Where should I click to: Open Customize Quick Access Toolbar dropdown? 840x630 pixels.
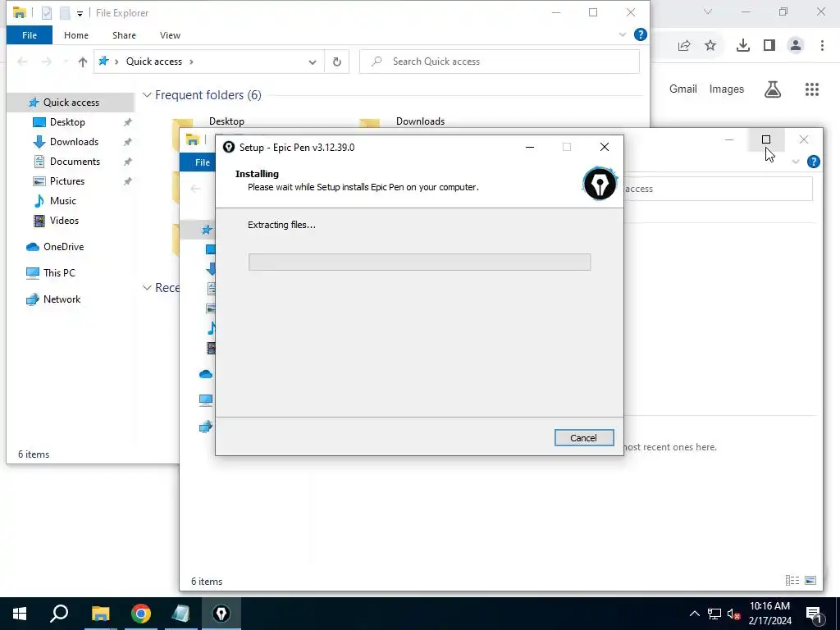tap(80, 13)
